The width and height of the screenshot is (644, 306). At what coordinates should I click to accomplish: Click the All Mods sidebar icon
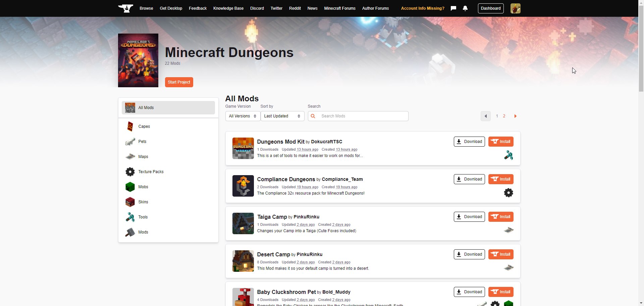(x=130, y=108)
